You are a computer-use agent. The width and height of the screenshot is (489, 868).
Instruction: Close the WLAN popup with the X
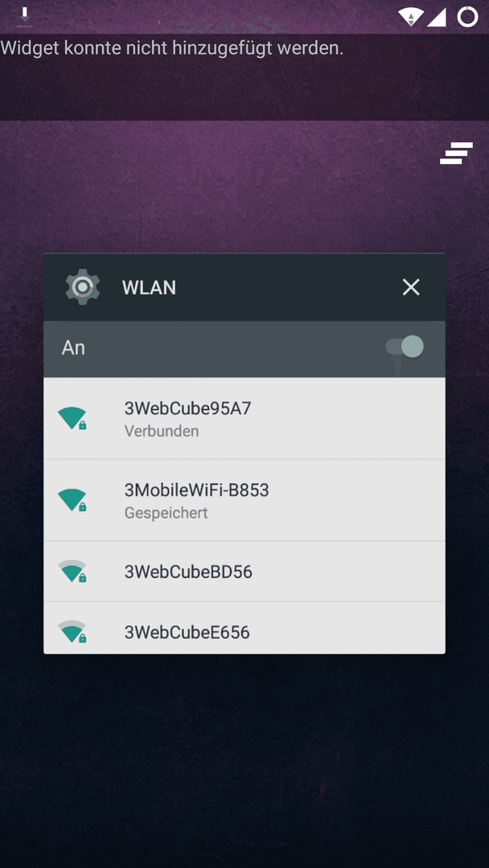coord(411,287)
